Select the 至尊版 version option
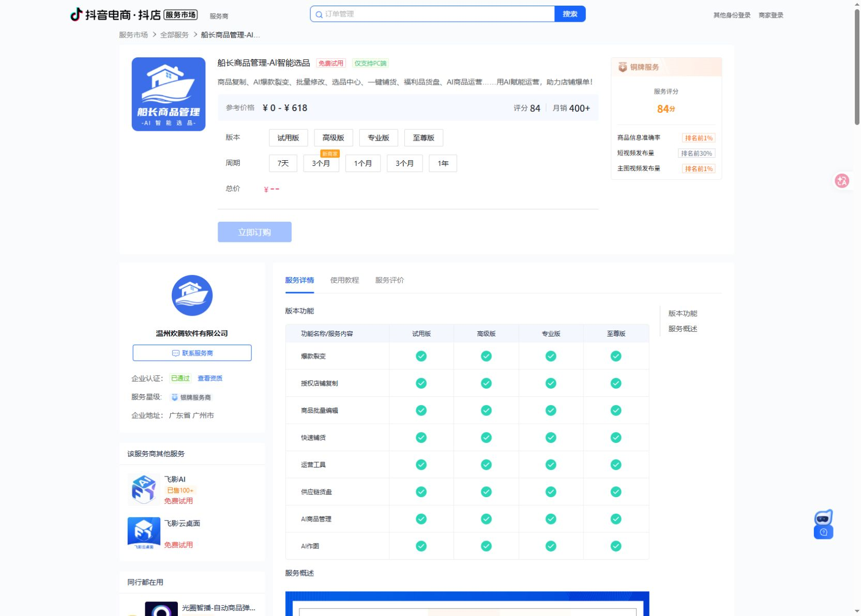This screenshot has height=616, width=861. pos(424,137)
